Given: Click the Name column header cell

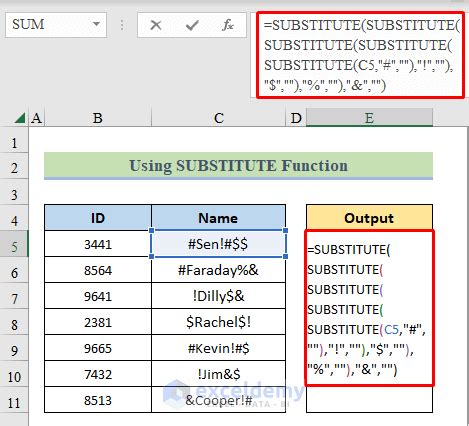Looking at the screenshot, I should click(x=218, y=218).
